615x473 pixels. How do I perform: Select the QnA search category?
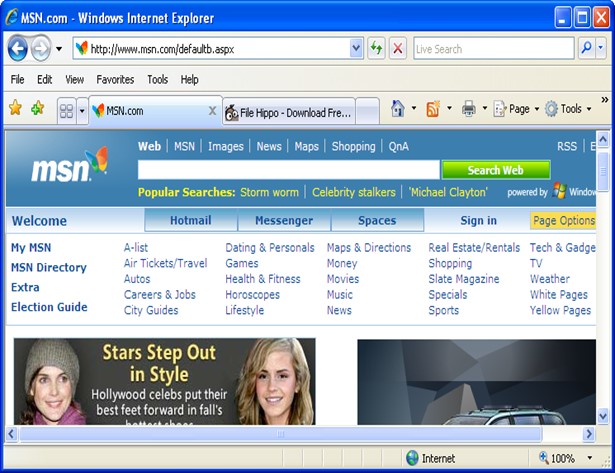(398, 146)
